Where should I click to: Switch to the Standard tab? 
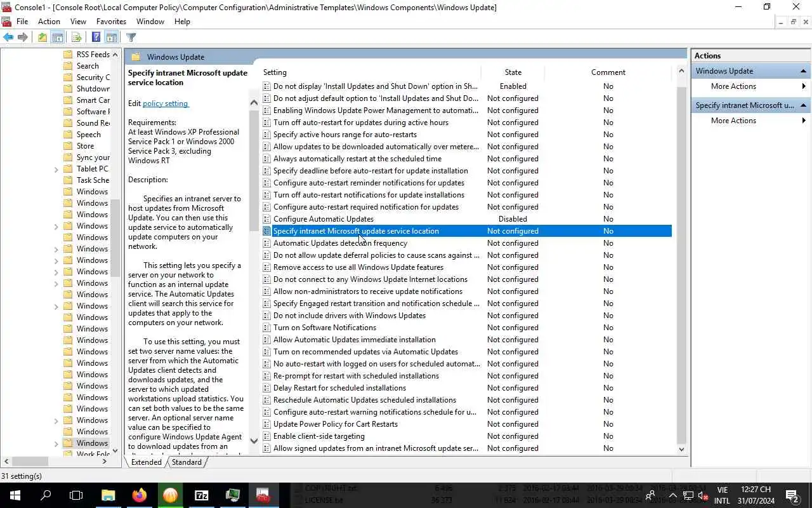pyautogui.click(x=187, y=462)
